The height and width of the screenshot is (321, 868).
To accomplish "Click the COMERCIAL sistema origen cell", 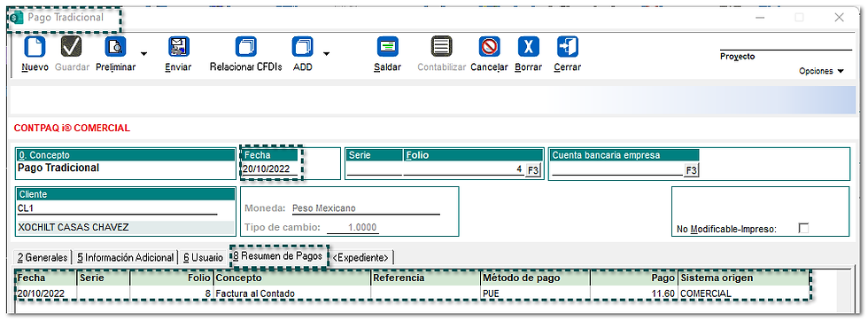I will tap(743, 294).
